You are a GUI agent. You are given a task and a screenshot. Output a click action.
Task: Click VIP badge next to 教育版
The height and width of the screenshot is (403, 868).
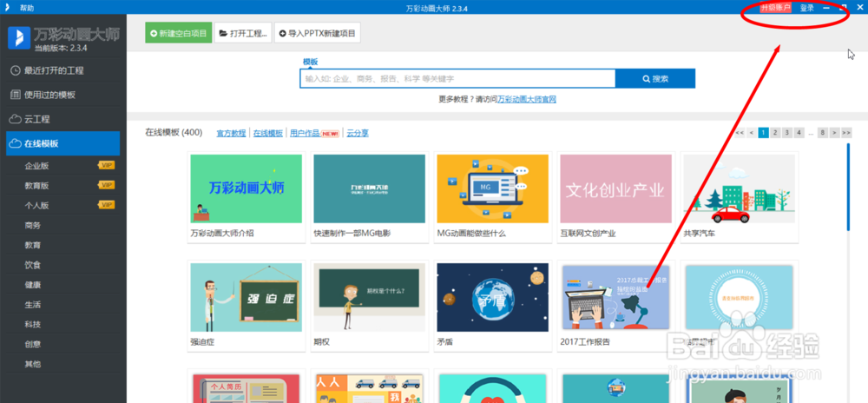[106, 185]
